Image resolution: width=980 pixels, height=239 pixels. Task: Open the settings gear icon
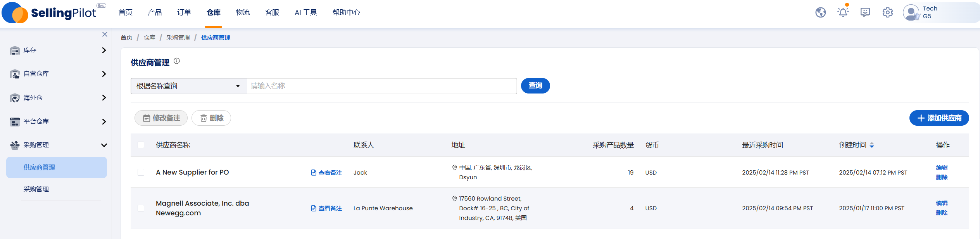pyautogui.click(x=888, y=12)
